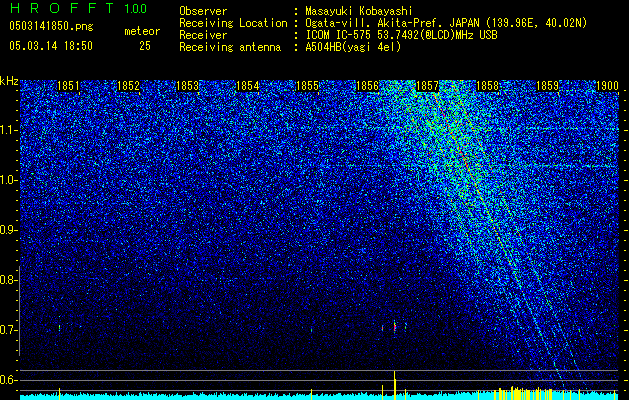The width and height of the screenshot is (629, 400).
Task: Click the Observer label
Action: (x=203, y=11)
